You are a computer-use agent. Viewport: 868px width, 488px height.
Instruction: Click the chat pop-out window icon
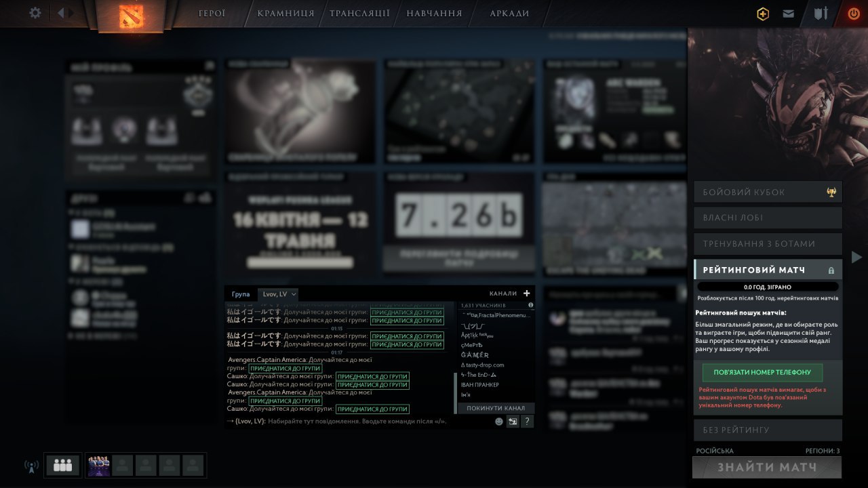pos(513,422)
